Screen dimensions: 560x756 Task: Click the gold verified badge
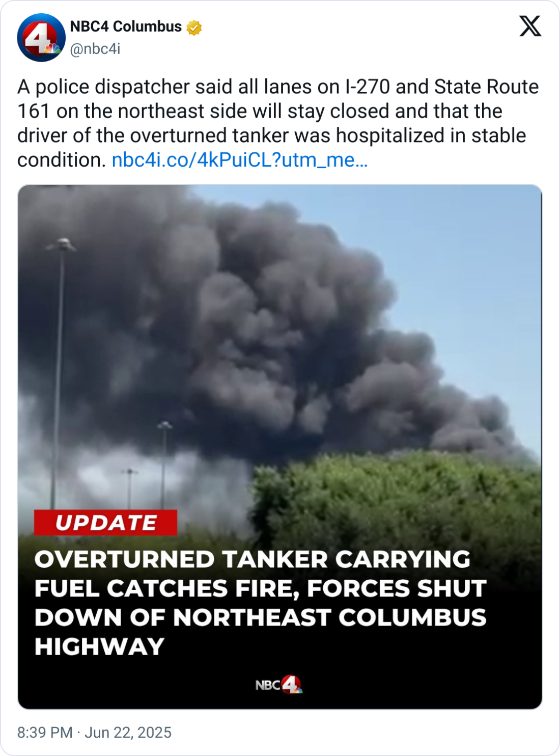[x=194, y=27]
